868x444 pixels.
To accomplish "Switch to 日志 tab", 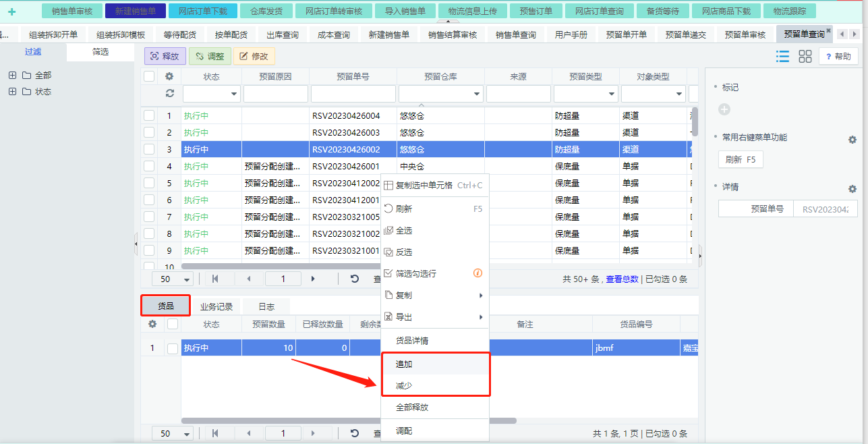I will (266, 306).
